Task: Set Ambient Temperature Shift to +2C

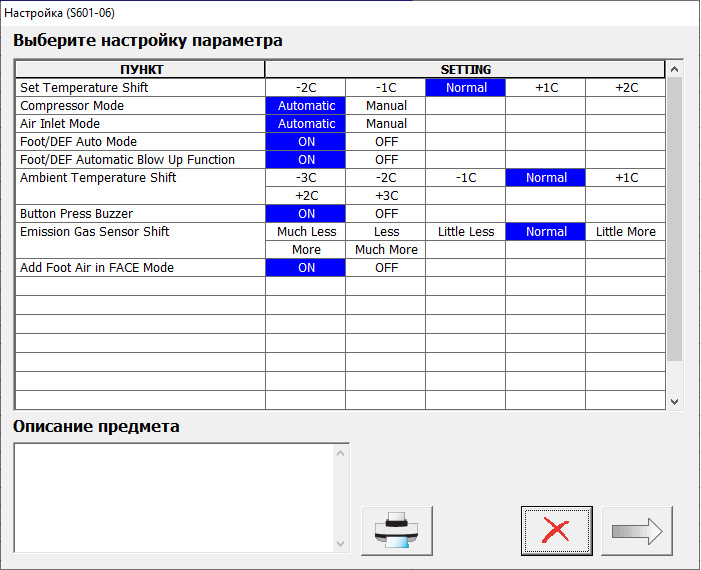Action: (306, 195)
